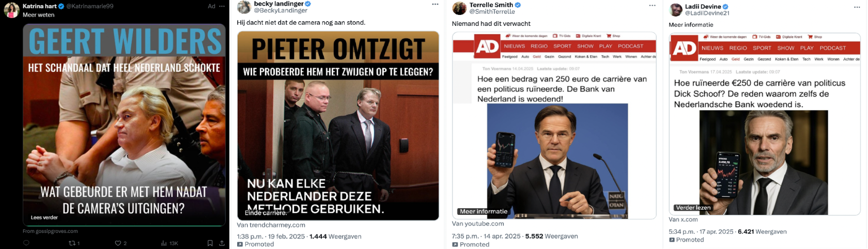Click the reply icon under Katrina hart's post
The image size is (868, 249).
click(26, 243)
